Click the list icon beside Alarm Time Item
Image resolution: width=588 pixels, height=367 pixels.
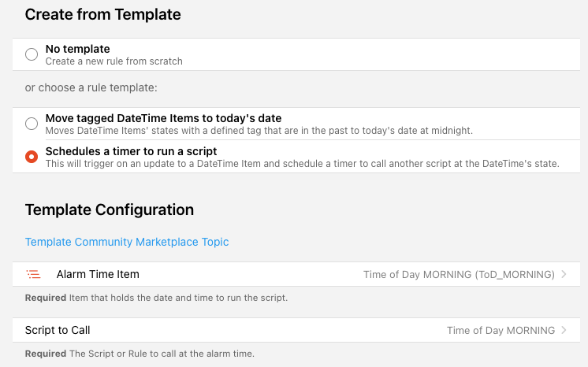pos(33,274)
